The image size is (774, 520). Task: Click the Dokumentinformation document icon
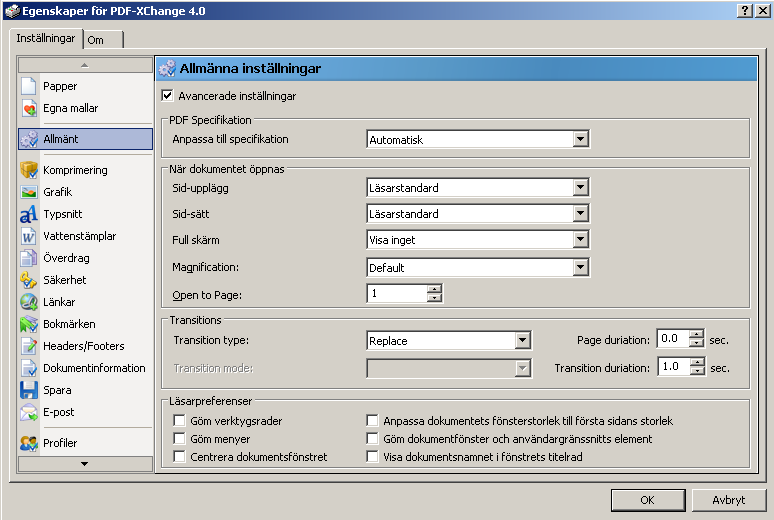[x=29, y=368]
